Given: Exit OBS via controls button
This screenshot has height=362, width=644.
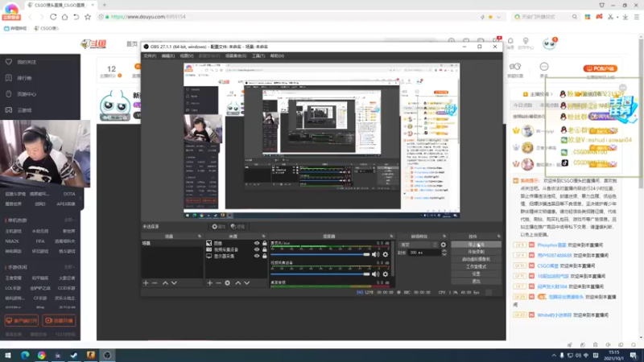Looking at the screenshot, I should coord(476,281).
